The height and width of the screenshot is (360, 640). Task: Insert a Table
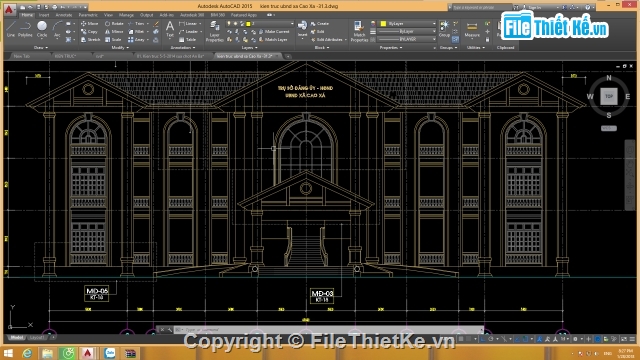188,40
